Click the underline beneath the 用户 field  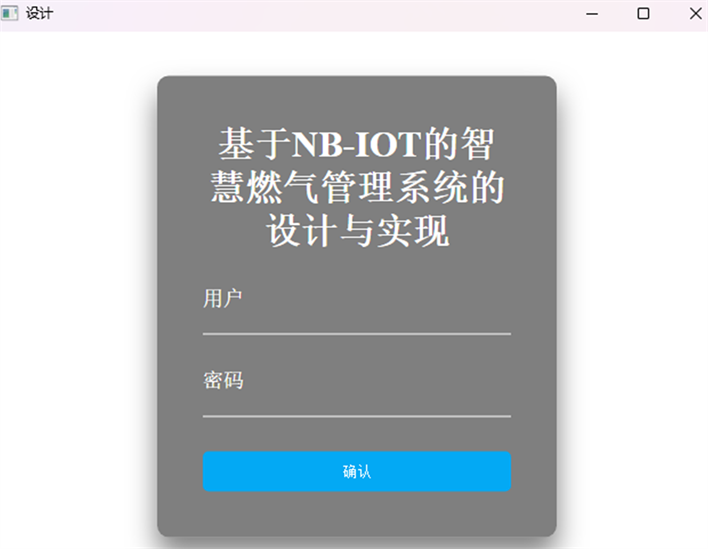pos(357,334)
